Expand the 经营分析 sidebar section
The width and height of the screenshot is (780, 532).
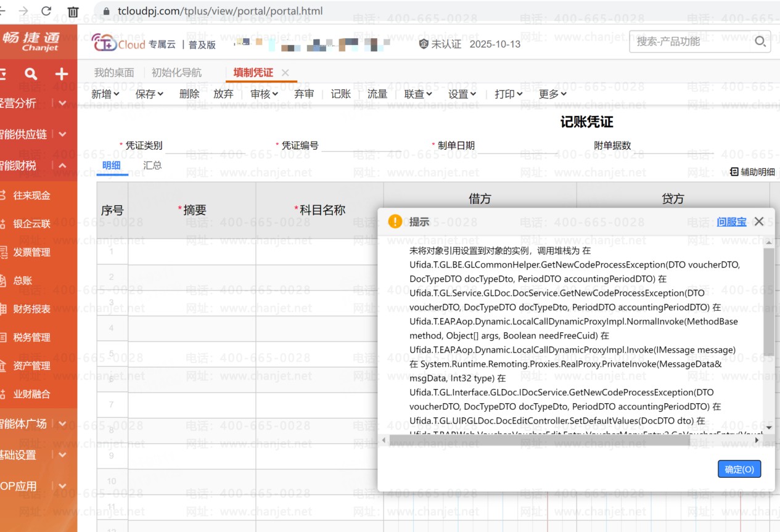[62, 103]
